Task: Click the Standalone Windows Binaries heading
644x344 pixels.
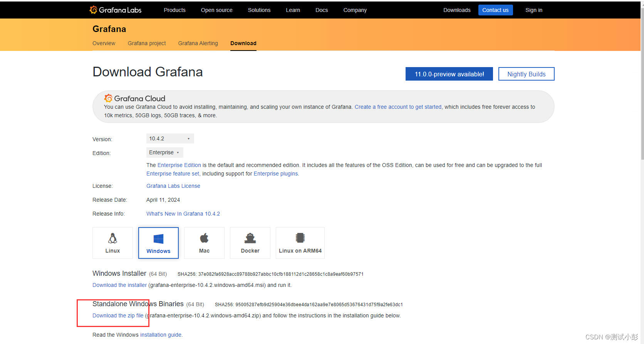Action: pos(138,304)
